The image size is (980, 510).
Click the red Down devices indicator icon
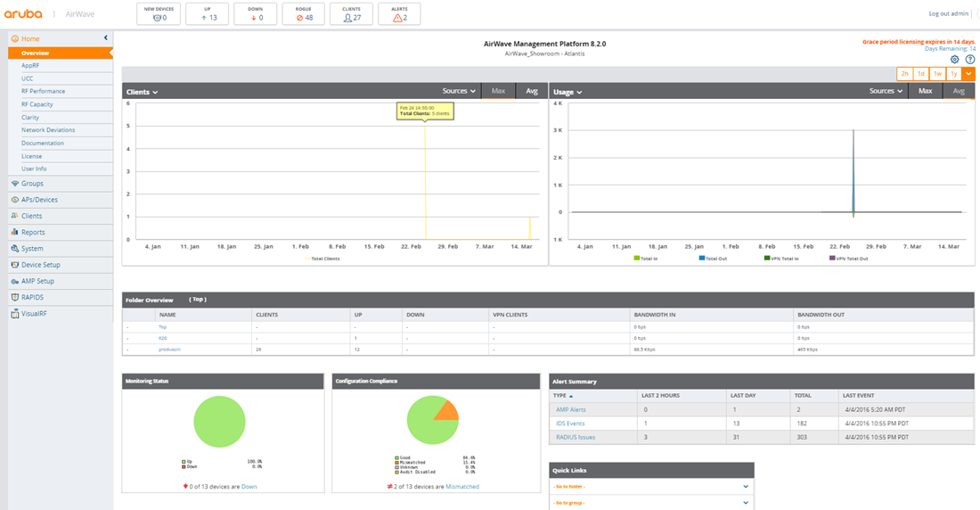[185, 486]
